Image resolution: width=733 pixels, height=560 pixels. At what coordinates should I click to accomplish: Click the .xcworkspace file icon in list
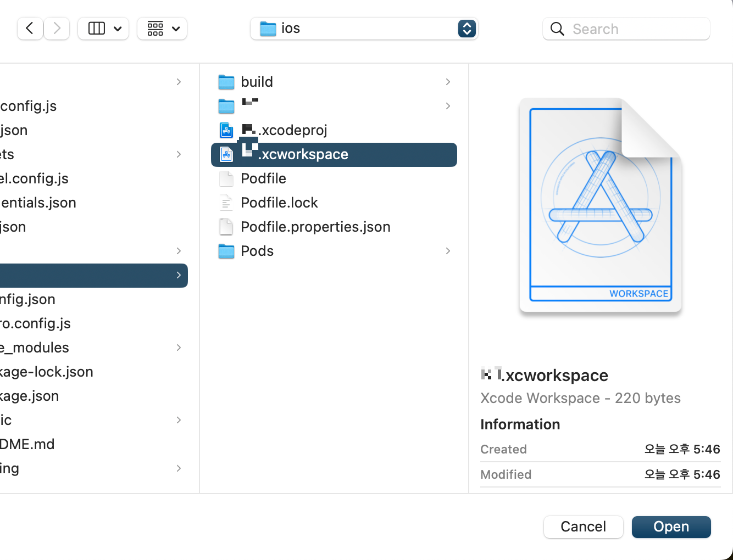(226, 154)
